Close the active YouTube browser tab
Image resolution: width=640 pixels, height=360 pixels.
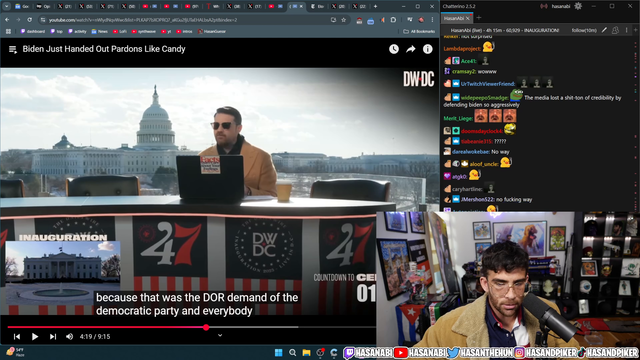click(x=302, y=6)
